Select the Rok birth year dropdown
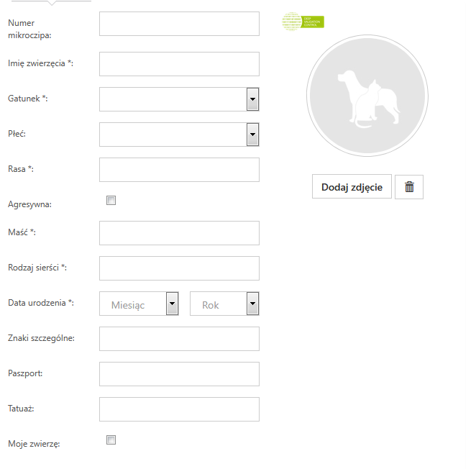This screenshot has height=469, width=476. pyautogui.click(x=224, y=304)
